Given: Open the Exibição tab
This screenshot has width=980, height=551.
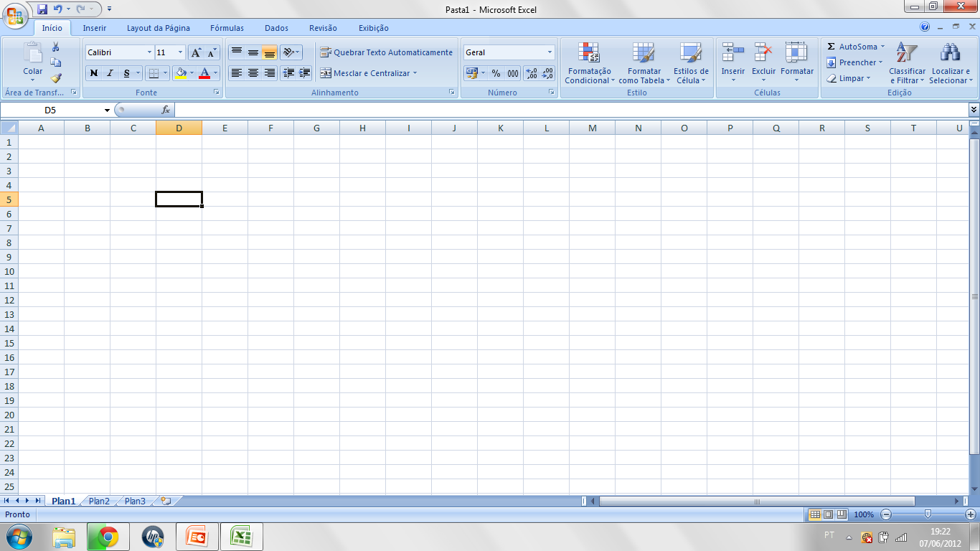Looking at the screenshot, I should tap(374, 28).
